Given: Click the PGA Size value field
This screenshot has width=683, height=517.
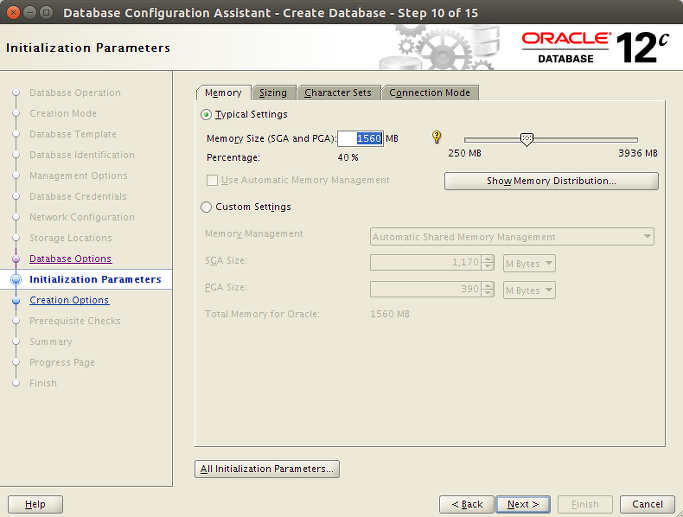Looking at the screenshot, I should pyautogui.click(x=426, y=289).
